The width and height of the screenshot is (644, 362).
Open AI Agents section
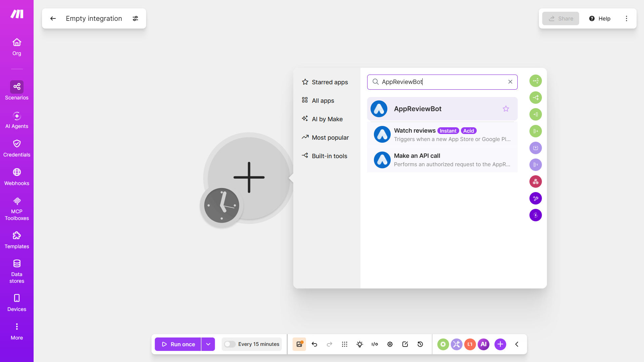pos(17,120)
